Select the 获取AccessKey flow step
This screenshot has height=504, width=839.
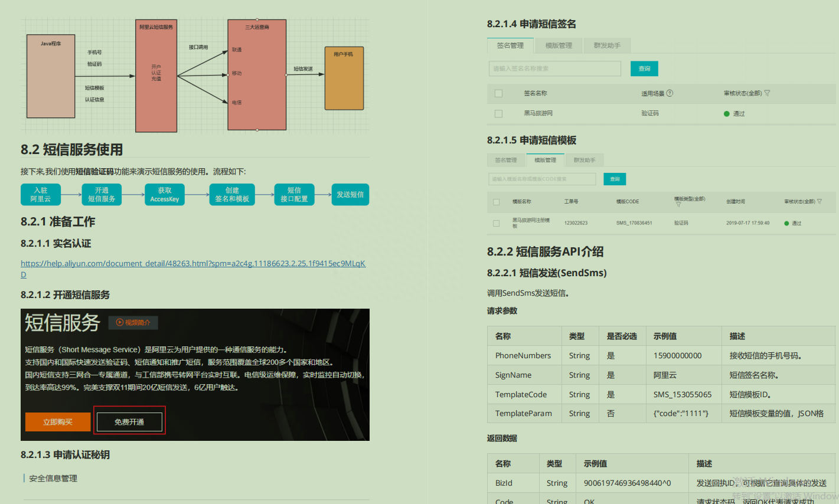pyautogui.click(x=164, y=194)
